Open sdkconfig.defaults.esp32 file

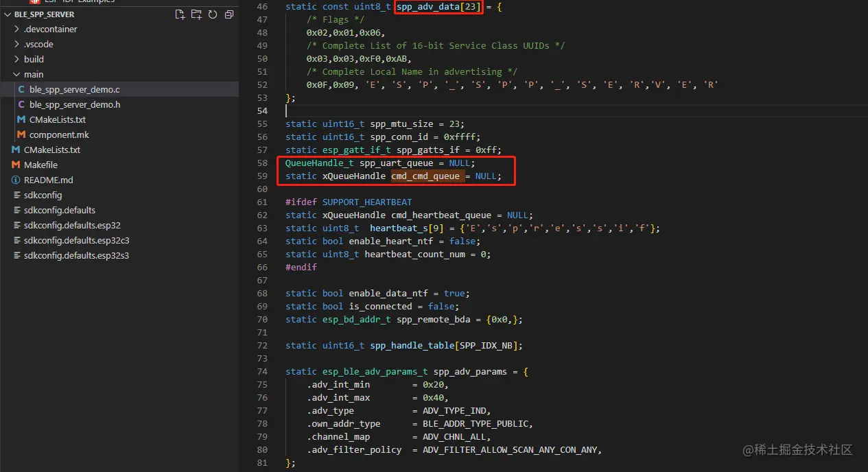pyautogui.click(x=119, y=225)
